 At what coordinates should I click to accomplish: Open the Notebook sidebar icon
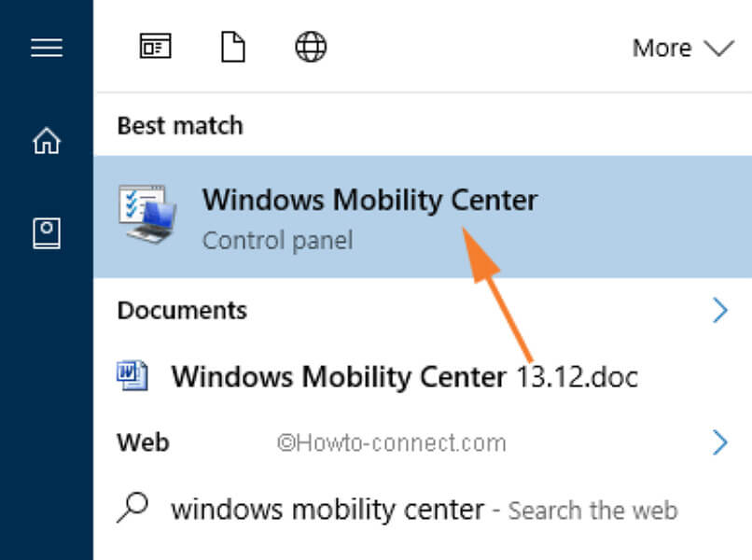(46, 233)
